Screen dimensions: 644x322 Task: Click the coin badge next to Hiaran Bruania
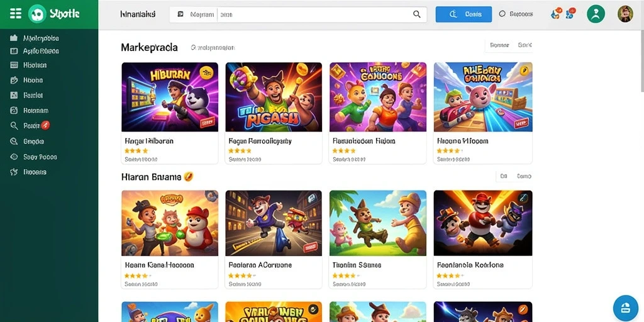(189, 177)
